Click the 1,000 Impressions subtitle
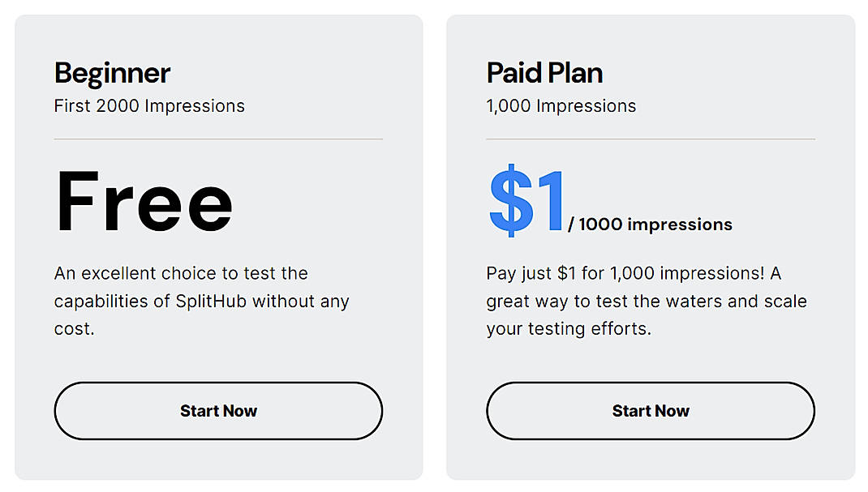Viewport: 868px width, 492px height. pos(561,106)
